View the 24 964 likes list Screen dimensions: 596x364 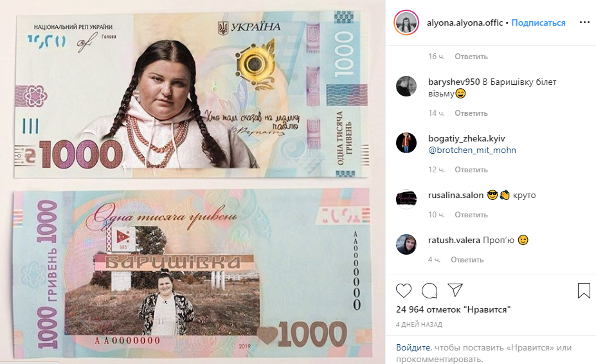pyautogui.click(x=453, y=309)
